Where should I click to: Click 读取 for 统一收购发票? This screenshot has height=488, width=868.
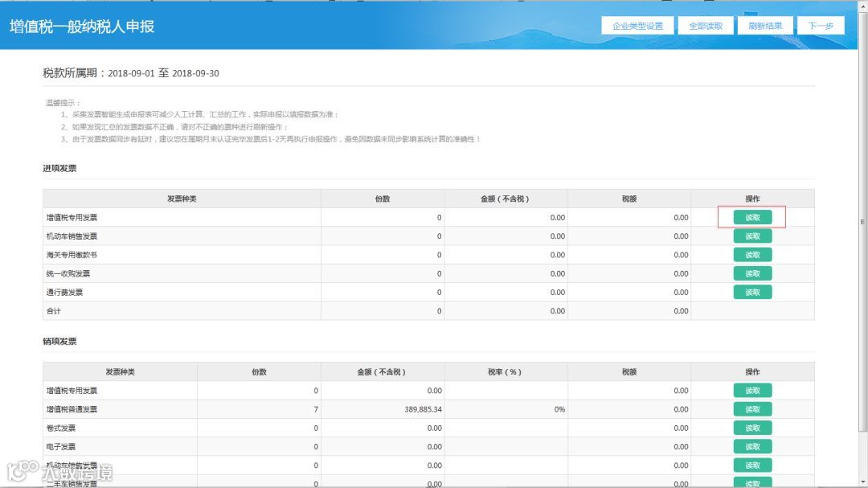(752, 273)
